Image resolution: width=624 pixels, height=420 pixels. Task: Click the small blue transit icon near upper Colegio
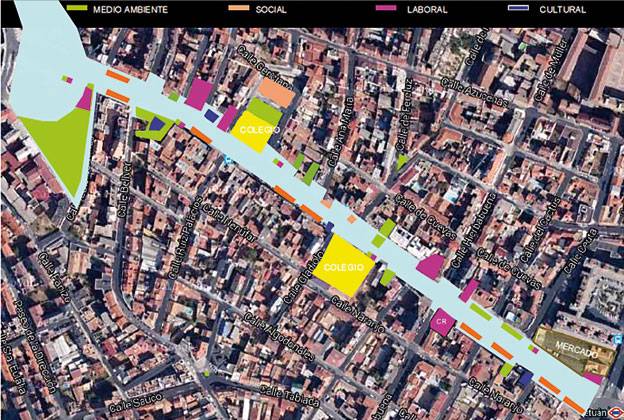coord(229,160)
